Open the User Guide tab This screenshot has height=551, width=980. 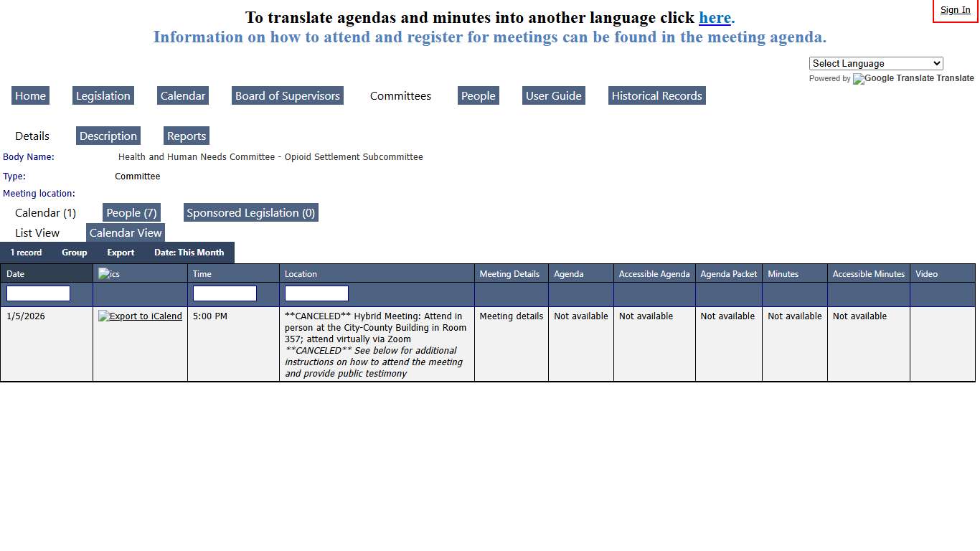tap(553, 96)
